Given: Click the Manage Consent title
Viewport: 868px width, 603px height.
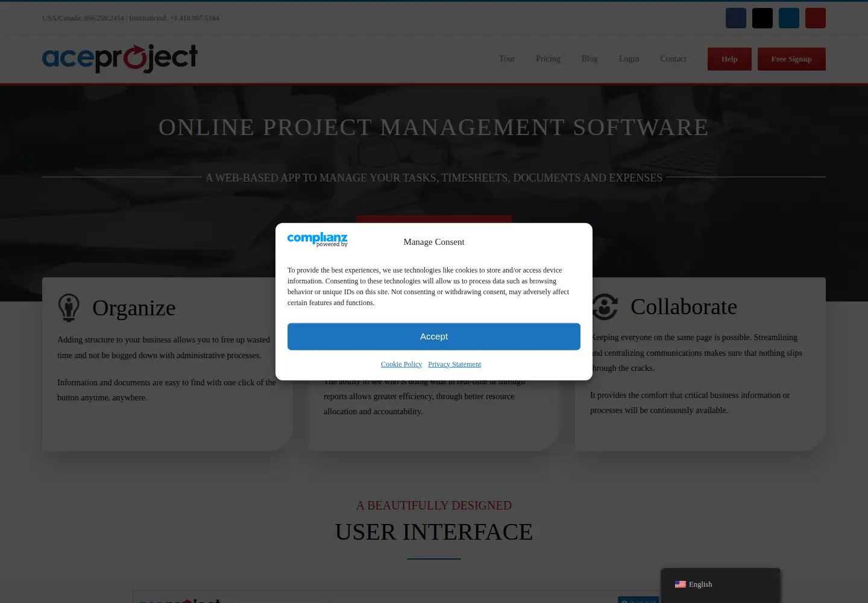Looking at the screenshot, I should pyautogui.click(x=434, y=242).
